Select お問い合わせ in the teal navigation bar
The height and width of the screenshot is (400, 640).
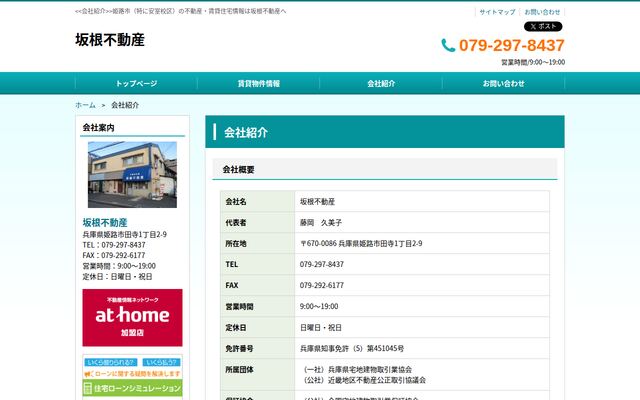click(504, 83)
